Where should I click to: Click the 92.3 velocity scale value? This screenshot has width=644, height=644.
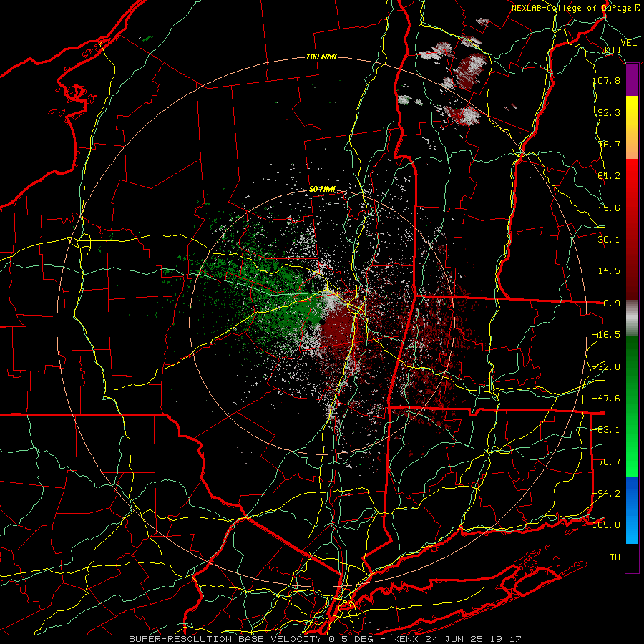click(609, 112)
